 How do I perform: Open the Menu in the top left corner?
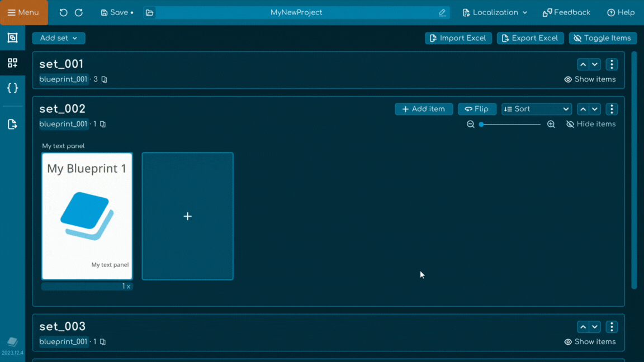tap(24, 12)
